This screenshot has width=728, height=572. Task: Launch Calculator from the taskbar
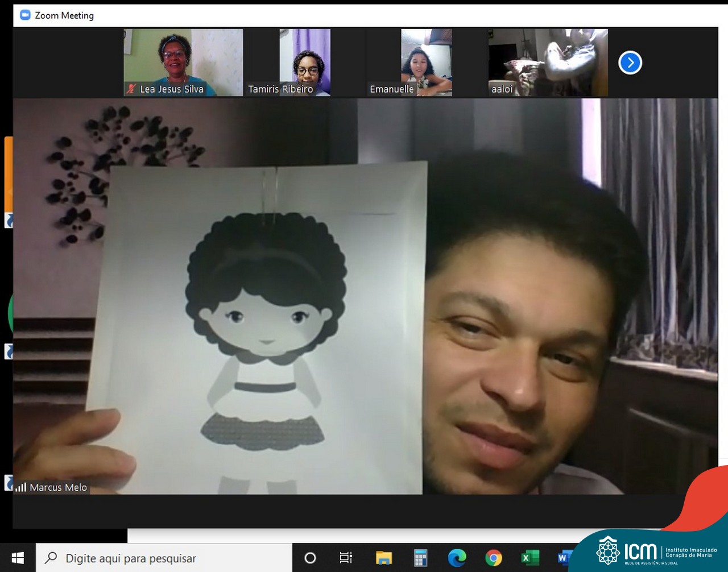coord(420,558)
